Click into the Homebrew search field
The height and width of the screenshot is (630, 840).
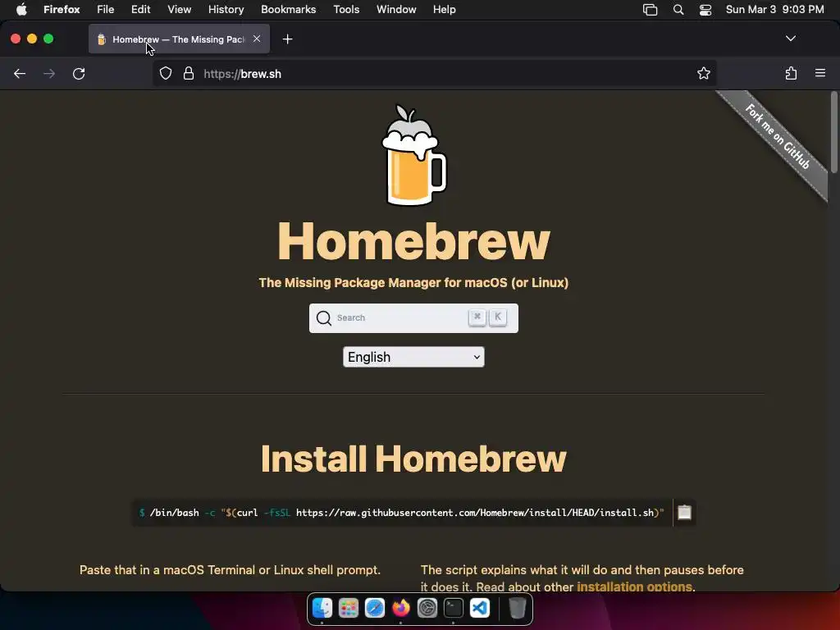[x=413, y=318]
